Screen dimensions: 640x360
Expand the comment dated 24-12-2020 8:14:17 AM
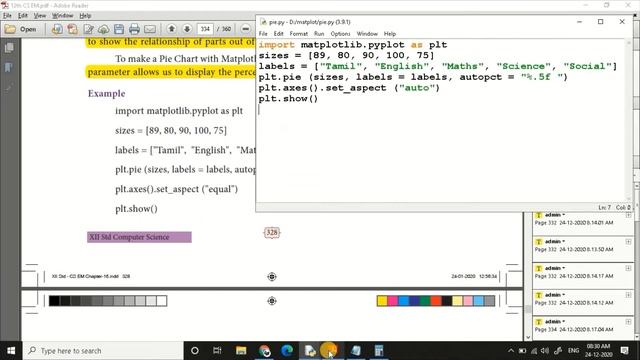tap(628, 268)
